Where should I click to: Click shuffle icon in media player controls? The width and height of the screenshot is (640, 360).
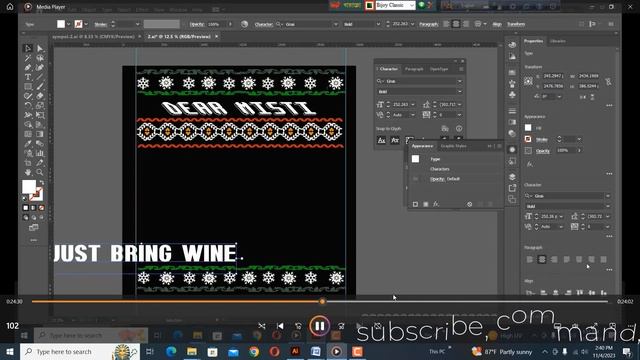pos(262,326)
